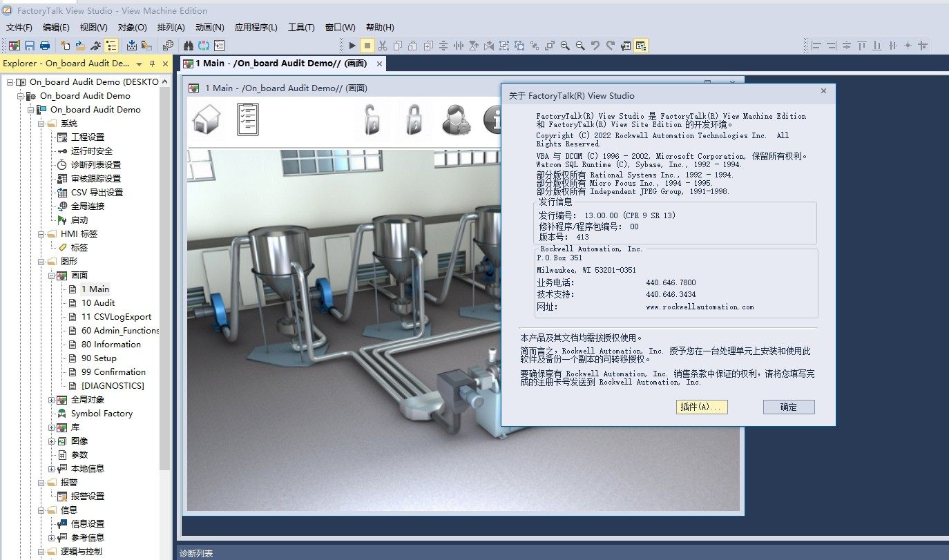The width and height of the screenshot is (949, 560).
Task: Click the 插件(A)... button
Action: pyautogui.click(x=702, y=407)
